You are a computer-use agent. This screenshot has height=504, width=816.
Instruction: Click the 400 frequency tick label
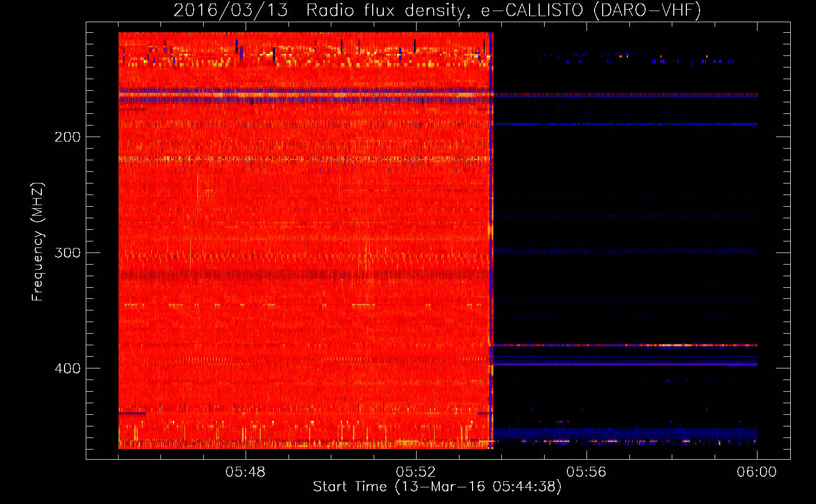click(68, 368)
